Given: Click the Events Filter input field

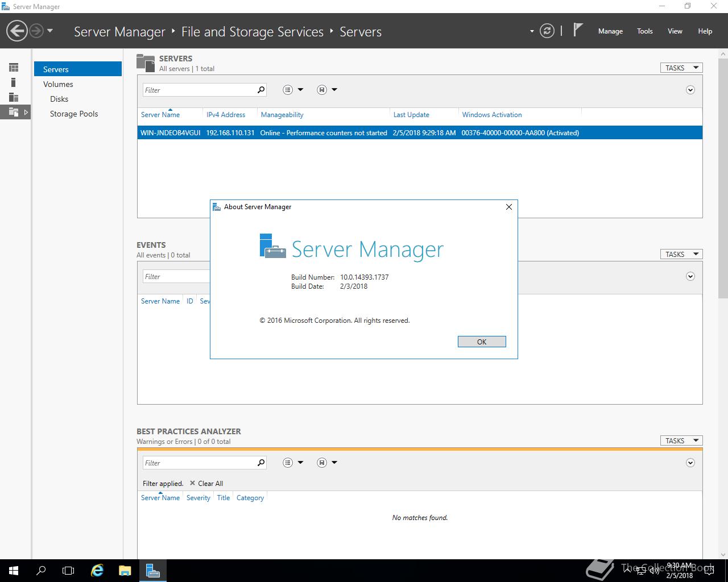Looking at the screenshot, I should (x=176, y=276).
